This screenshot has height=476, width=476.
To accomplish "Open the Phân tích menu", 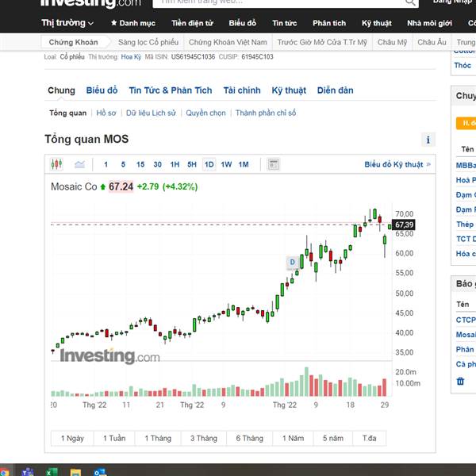I will [x=329, y=23].
